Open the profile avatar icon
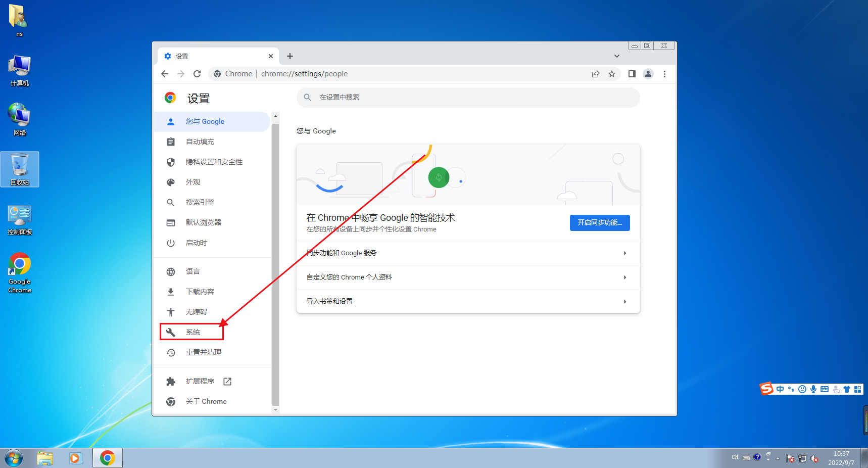 point(648,74)
